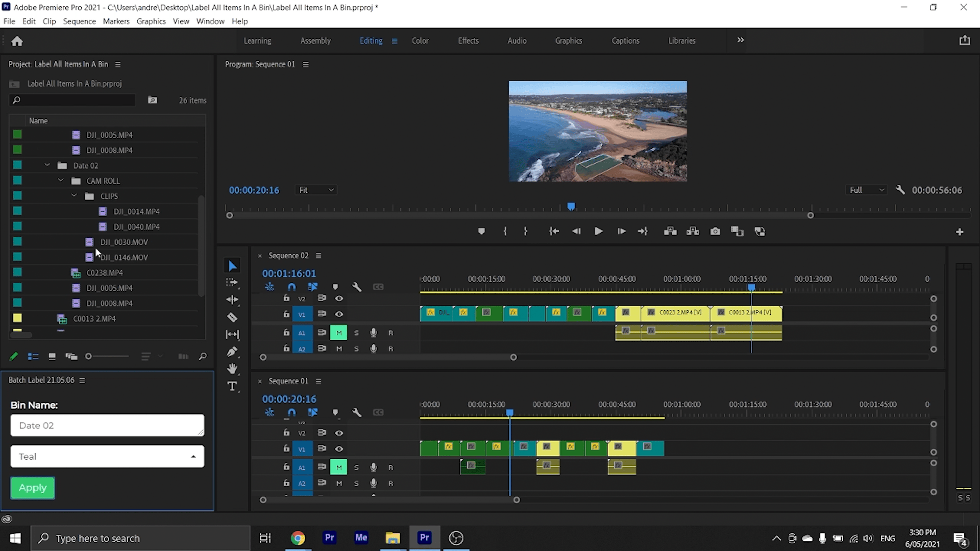The image size is (980, 551).
Task: Open the Markers menu
Action: point(116,21)
